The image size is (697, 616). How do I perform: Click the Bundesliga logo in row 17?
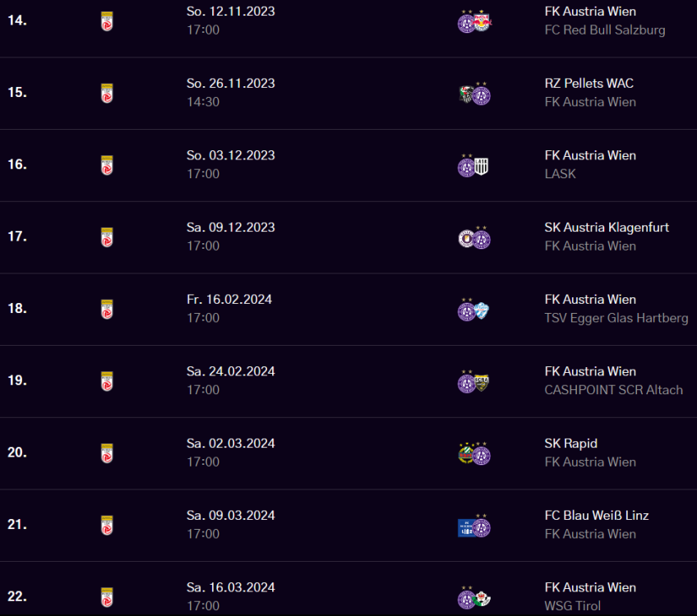point(106,237)
